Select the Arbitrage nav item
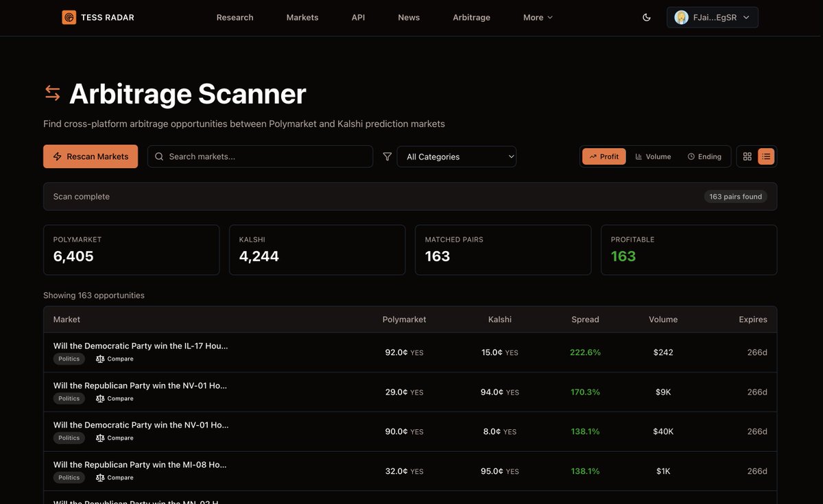 click(472, 17)
